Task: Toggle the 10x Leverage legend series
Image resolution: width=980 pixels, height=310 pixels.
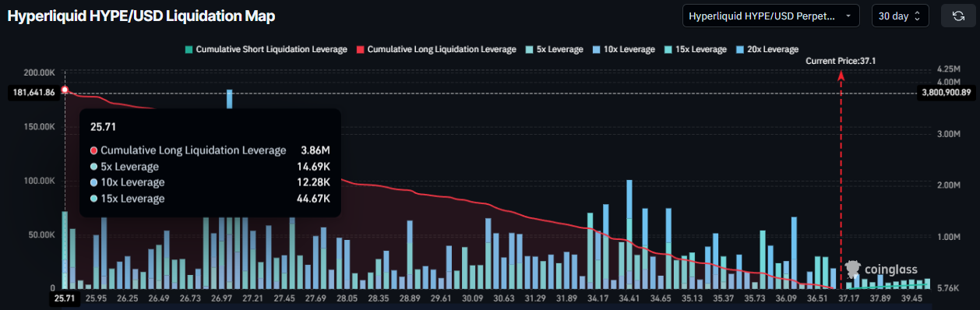Action: tap(623, 49)
